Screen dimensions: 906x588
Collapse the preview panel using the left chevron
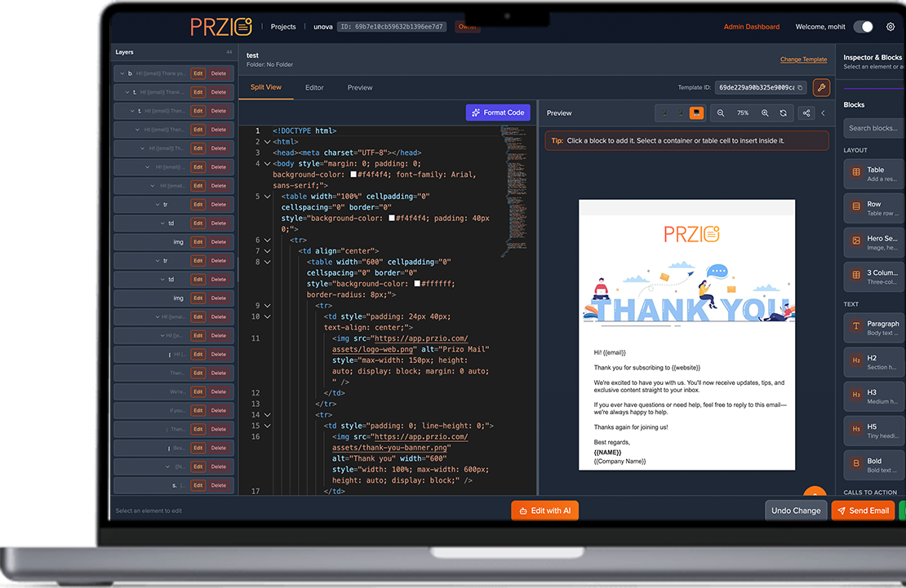[823, 113]
